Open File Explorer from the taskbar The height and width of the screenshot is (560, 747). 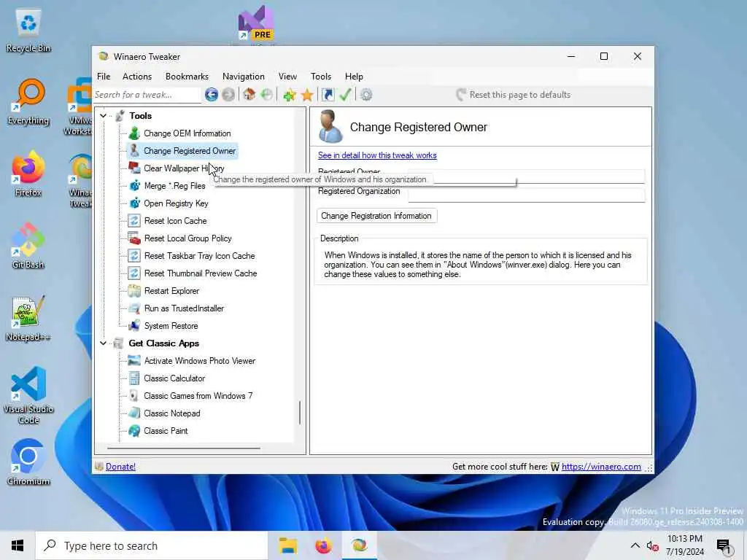point(287,545)
